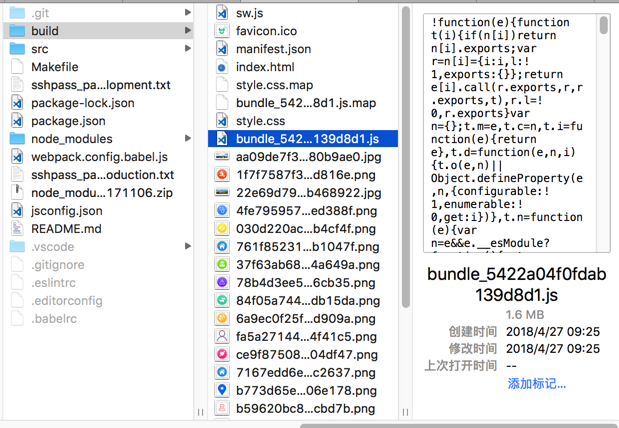Screen dimensions: 619x428
Task: Click the webpack.config.babel.js file icon
Action: [x=17, y=157]
